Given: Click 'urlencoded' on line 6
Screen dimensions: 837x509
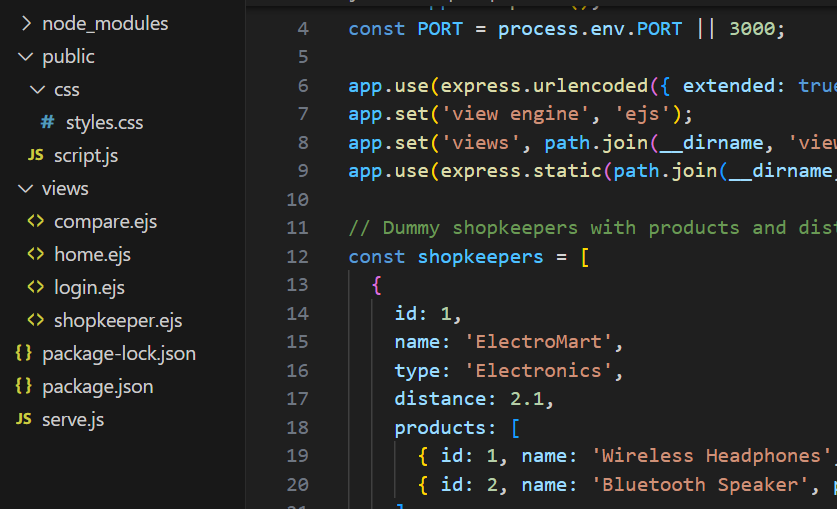Looking at the screenshot, I should tap(590, 86).
